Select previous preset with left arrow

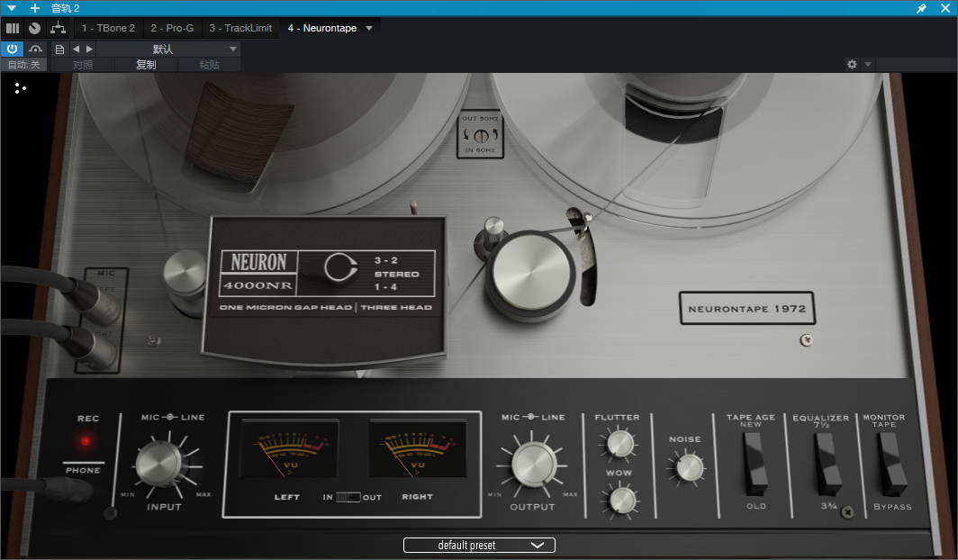(x=77, y=49)
